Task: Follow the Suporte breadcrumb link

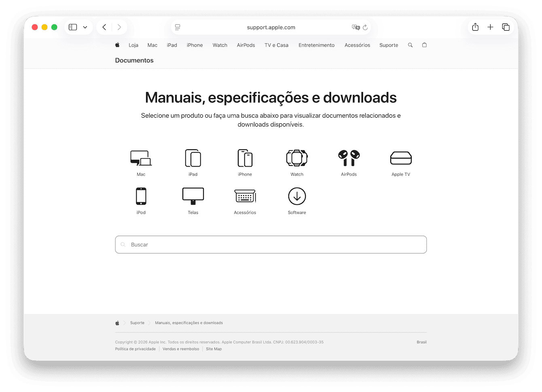Action: (x=137, y=323)
